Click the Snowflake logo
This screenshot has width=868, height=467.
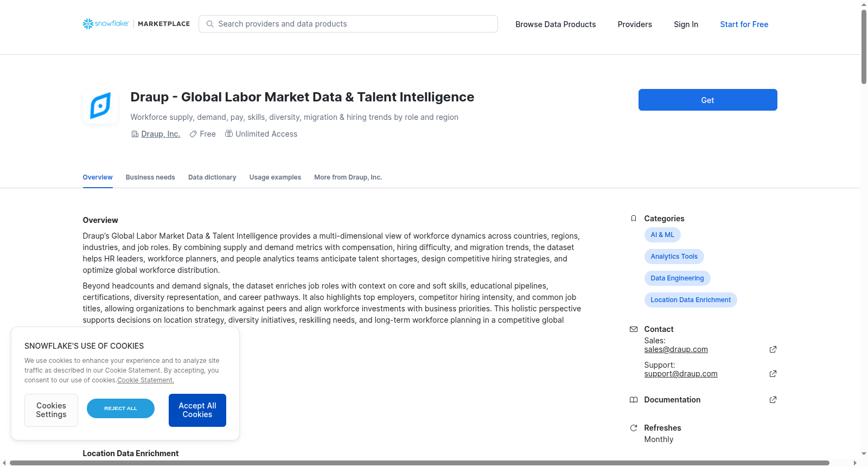[x=106, y=24]
